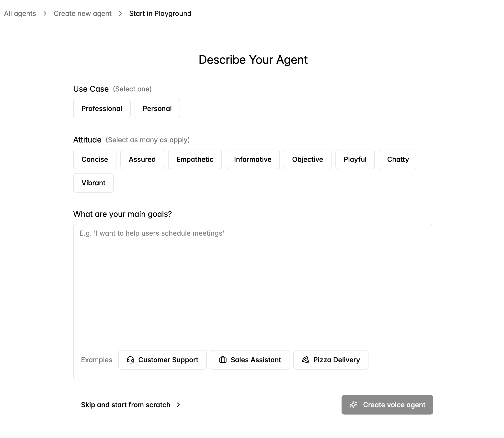The width and height of the screenshot is (504, 438).
Task: Enable the Vibrant attitude
Action: pyautogui.click(x=93, y=183)
